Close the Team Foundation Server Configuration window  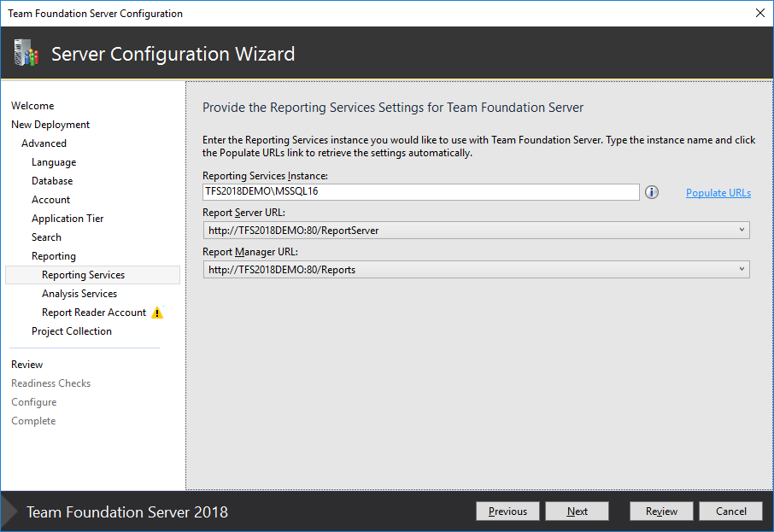click(x=760, y=13)
